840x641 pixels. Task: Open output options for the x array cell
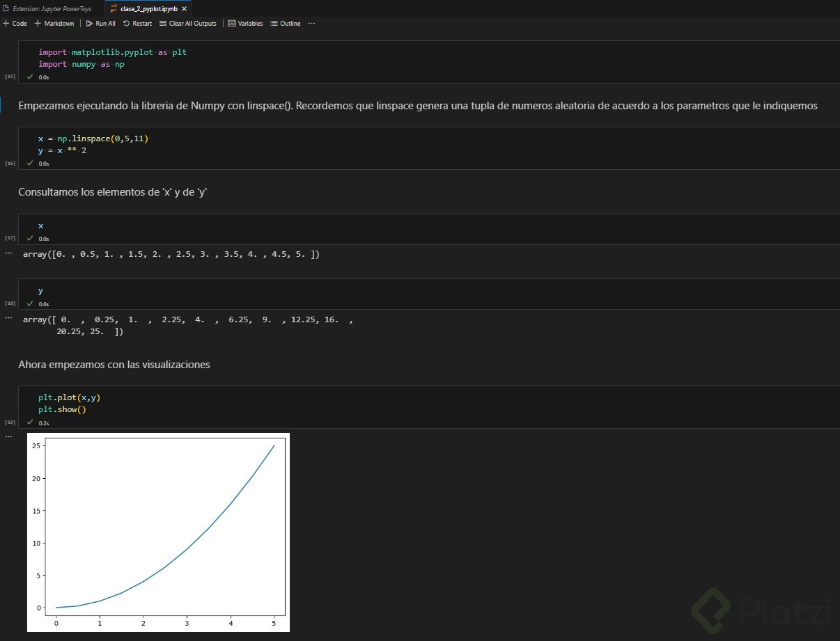pos(8,253)
